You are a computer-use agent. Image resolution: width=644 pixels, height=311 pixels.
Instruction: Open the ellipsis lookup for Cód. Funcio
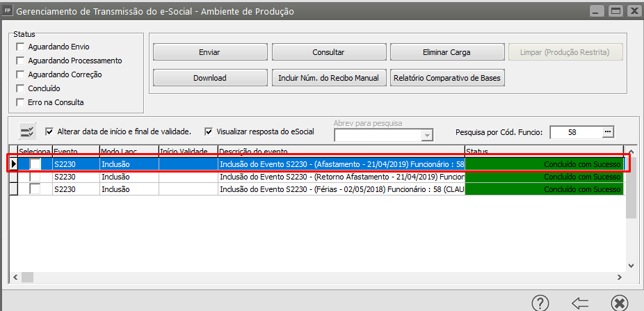point(608,131)
